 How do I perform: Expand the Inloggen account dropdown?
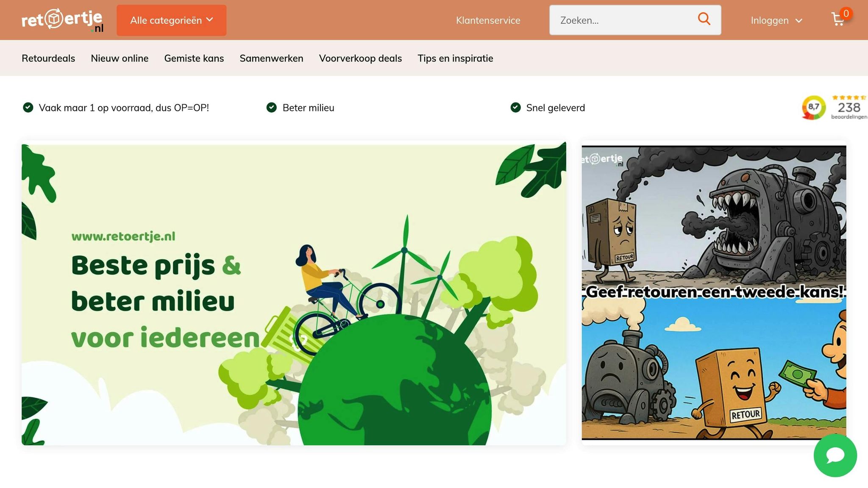770,20
